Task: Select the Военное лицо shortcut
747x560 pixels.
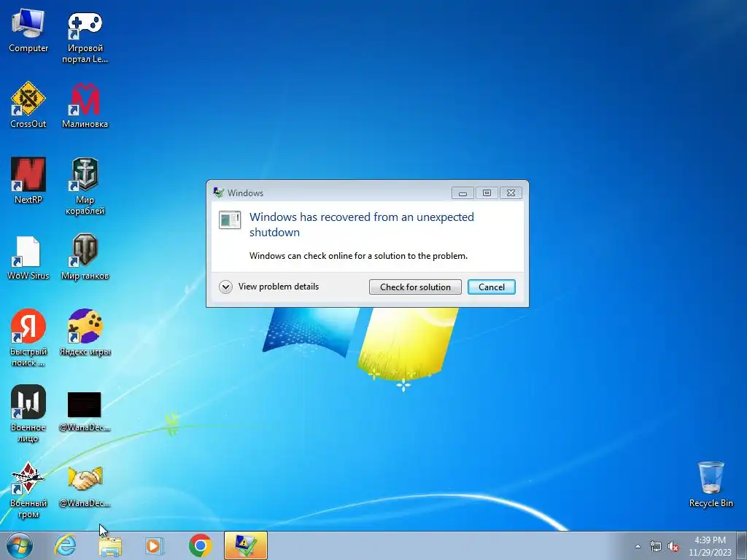Action: pos(28,413)
